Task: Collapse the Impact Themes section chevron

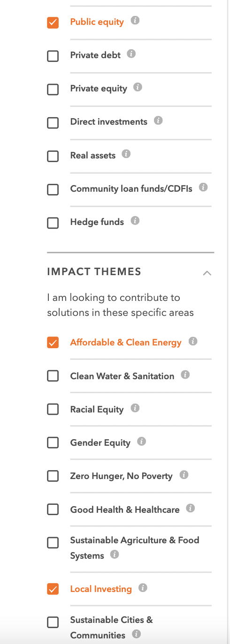Action: (207, 273)
